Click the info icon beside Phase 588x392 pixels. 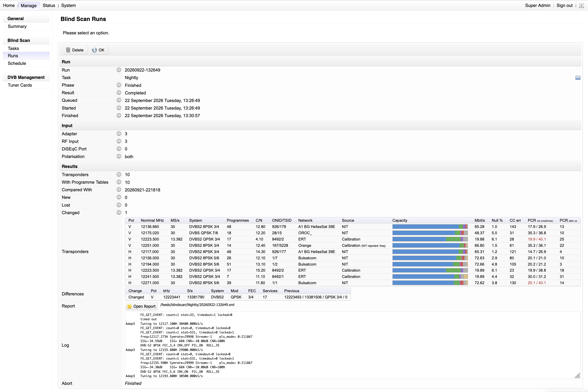point(119,85)
